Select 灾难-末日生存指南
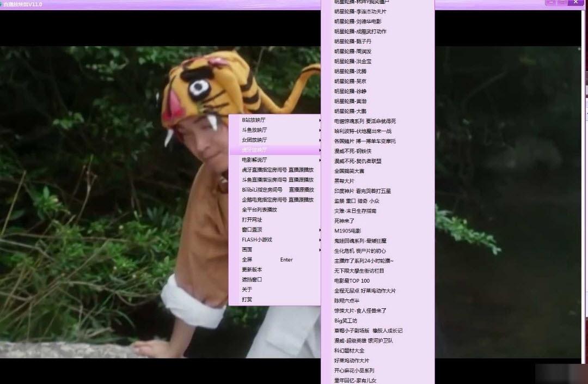This screenshot has width=588, height=384. [x=378, y=211]
